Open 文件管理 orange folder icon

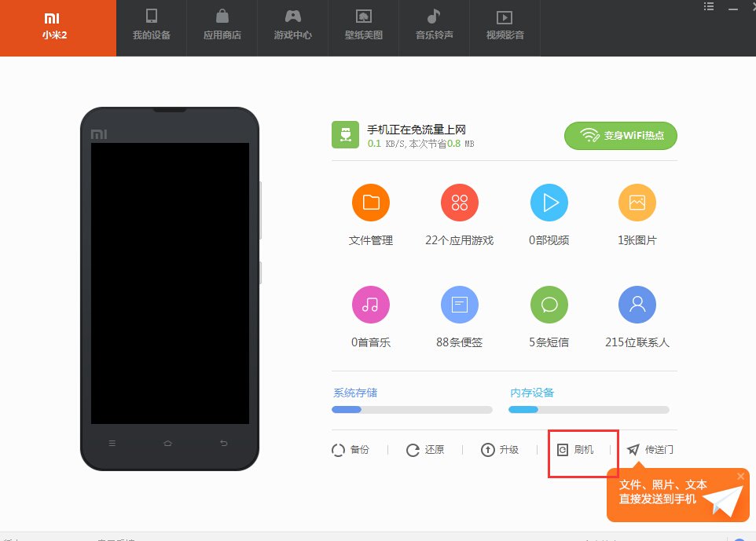click(x=371, y=203)
